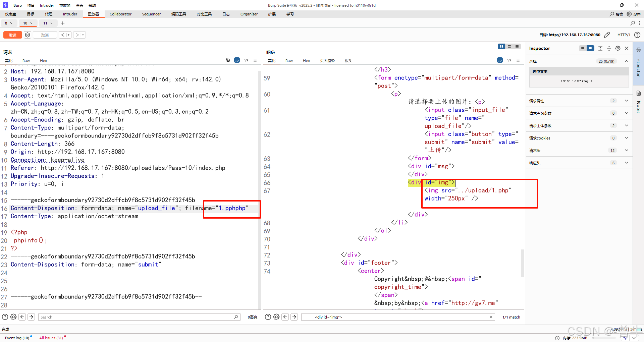
Task: Open help icon next to HTTP/1
Action: click(x=637, y=35)
